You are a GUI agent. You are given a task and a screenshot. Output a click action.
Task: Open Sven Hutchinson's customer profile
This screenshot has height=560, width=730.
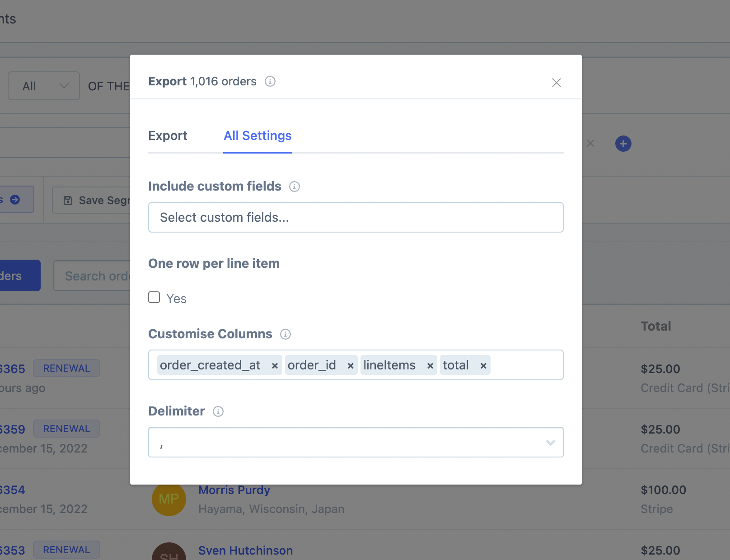coord(245,551)
